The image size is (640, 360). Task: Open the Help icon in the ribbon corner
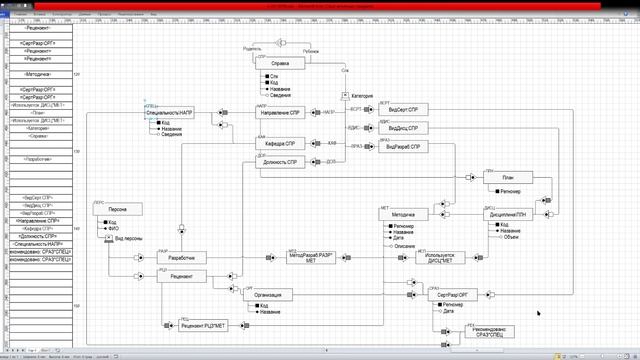coord(626,13)
